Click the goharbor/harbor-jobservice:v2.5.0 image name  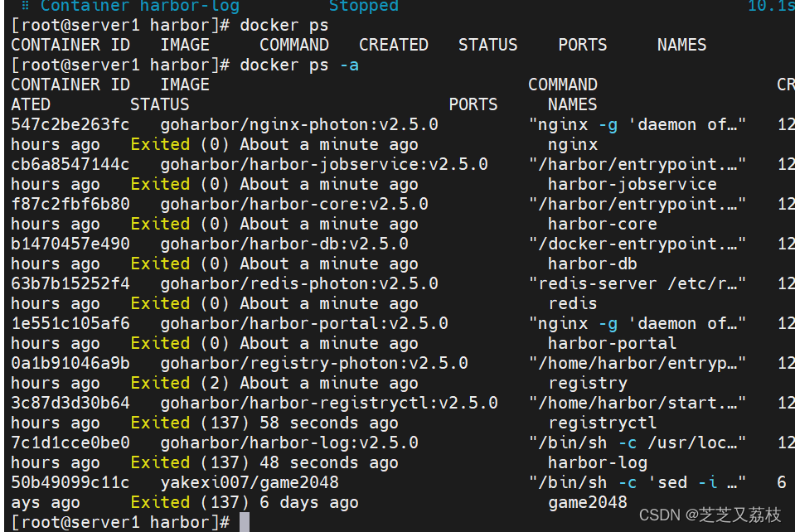coord(324,164)
